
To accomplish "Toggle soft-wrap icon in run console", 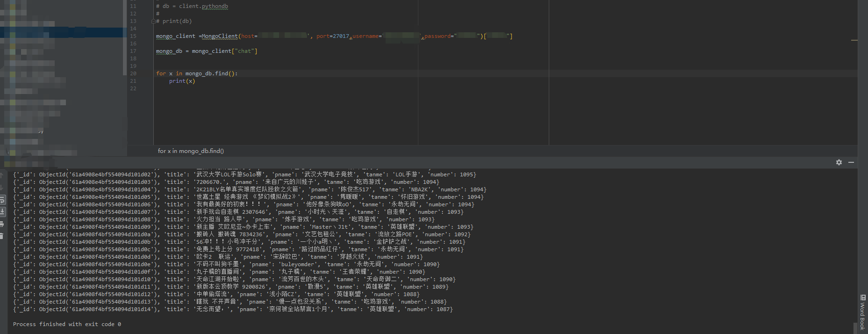I will 2,200.
